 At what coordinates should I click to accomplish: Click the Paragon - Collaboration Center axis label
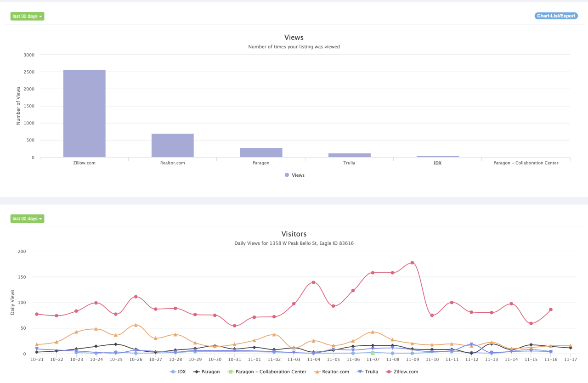526,163
